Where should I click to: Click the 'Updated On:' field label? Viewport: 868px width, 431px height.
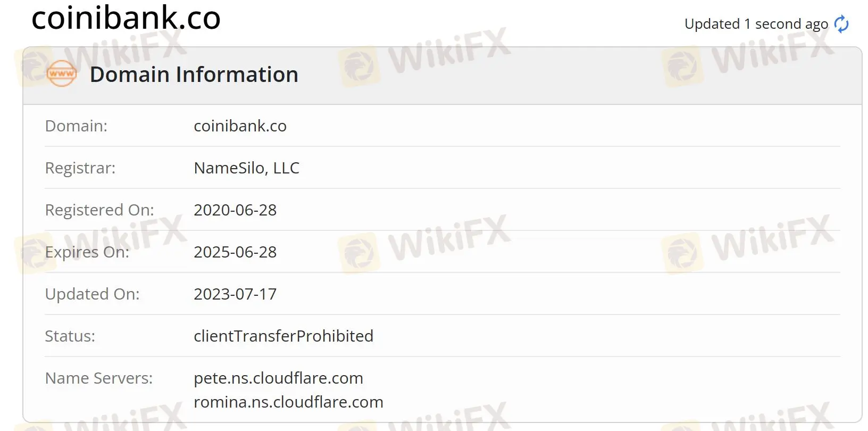pyautogui.click(x=92, y=294)
